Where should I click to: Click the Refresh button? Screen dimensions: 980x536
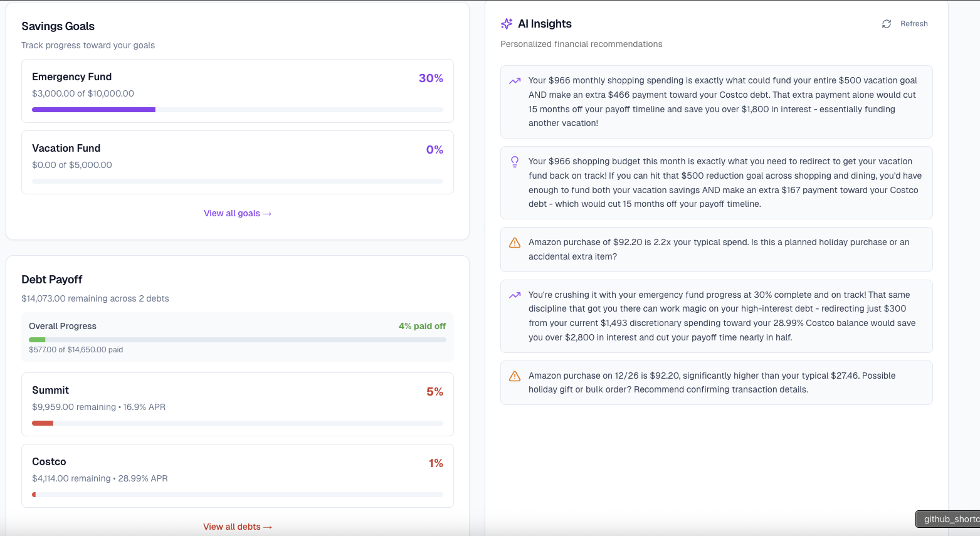coord(905,23)
